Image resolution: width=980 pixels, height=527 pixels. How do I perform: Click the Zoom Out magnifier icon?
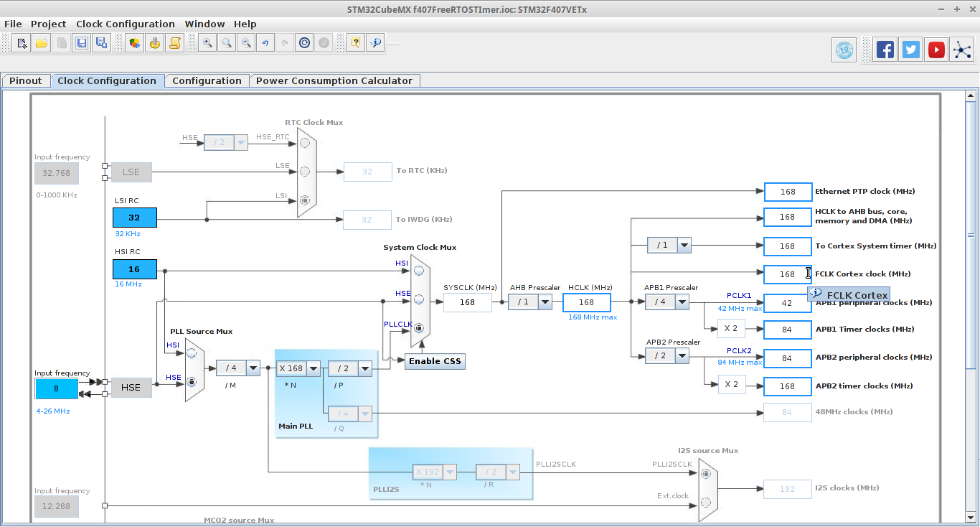[x=246, y=43]
